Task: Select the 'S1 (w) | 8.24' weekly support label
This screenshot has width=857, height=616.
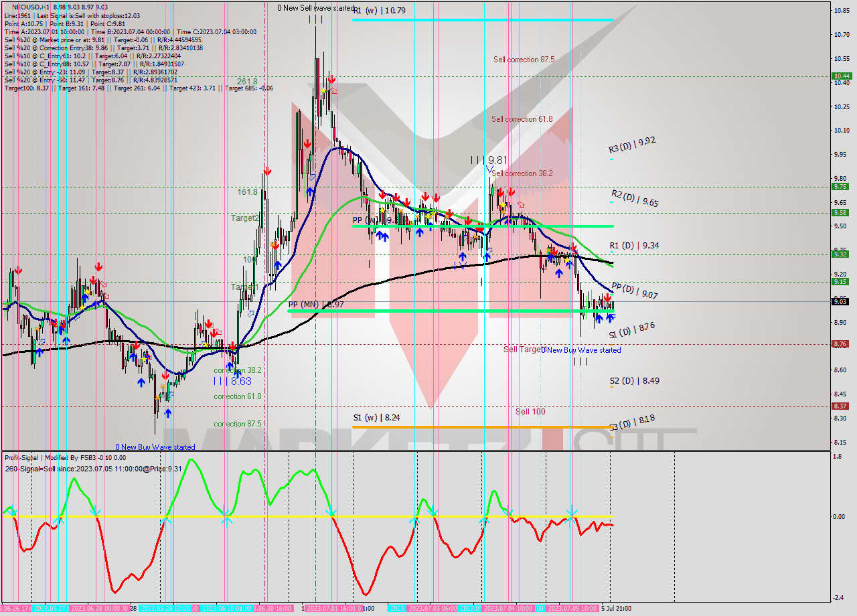Action: 376,417
